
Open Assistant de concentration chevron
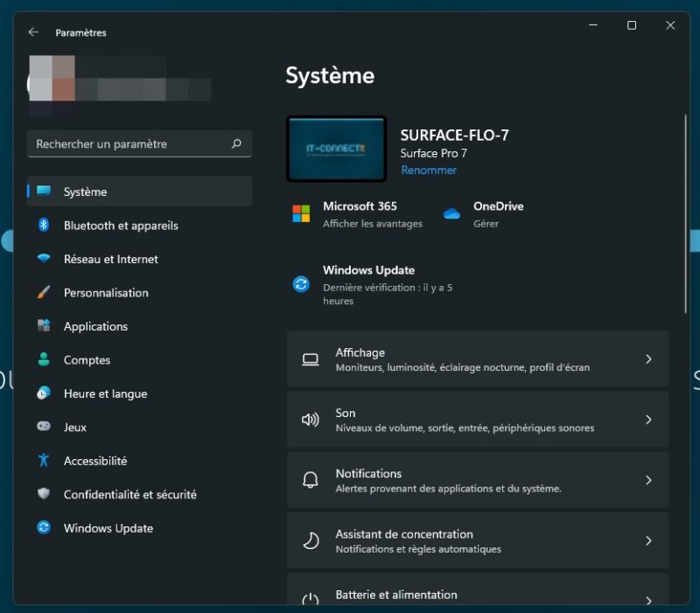point(648,540)
